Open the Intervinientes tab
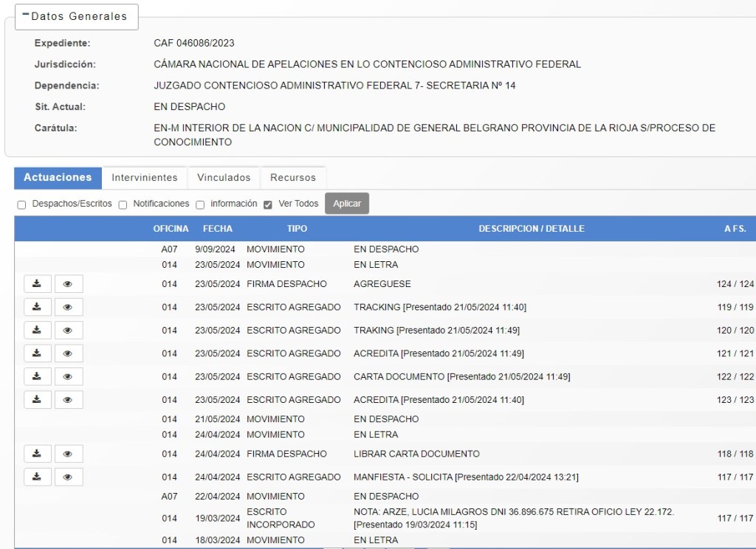This screenshot has height=549, width=756. (x=145, y=177)
